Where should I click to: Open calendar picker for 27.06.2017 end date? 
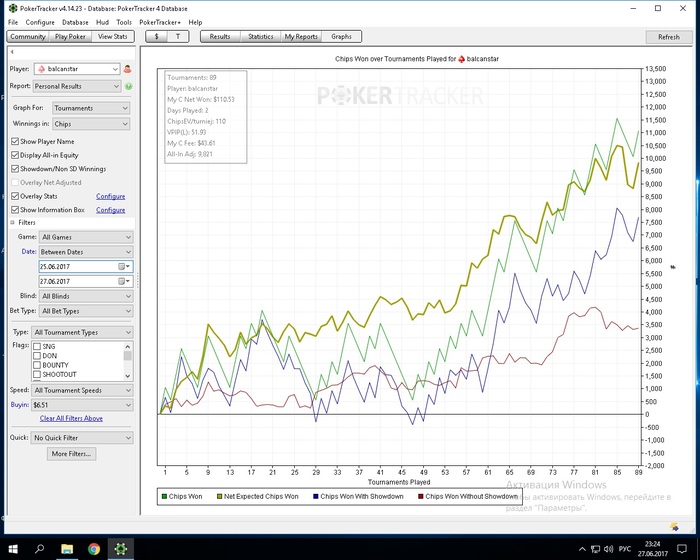[x=124, y=282]
